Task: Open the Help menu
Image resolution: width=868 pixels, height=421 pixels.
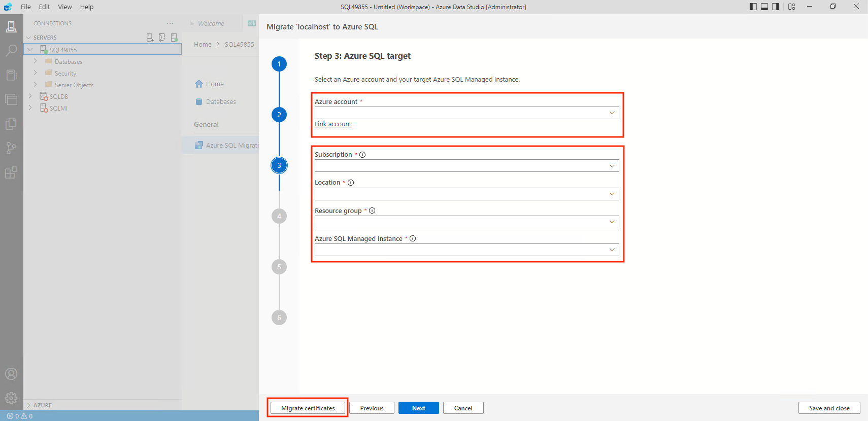Action: pos(87,7)
